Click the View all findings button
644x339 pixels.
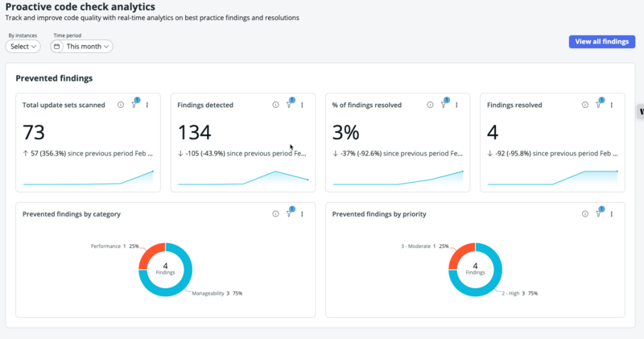click(x=601, y=42)
